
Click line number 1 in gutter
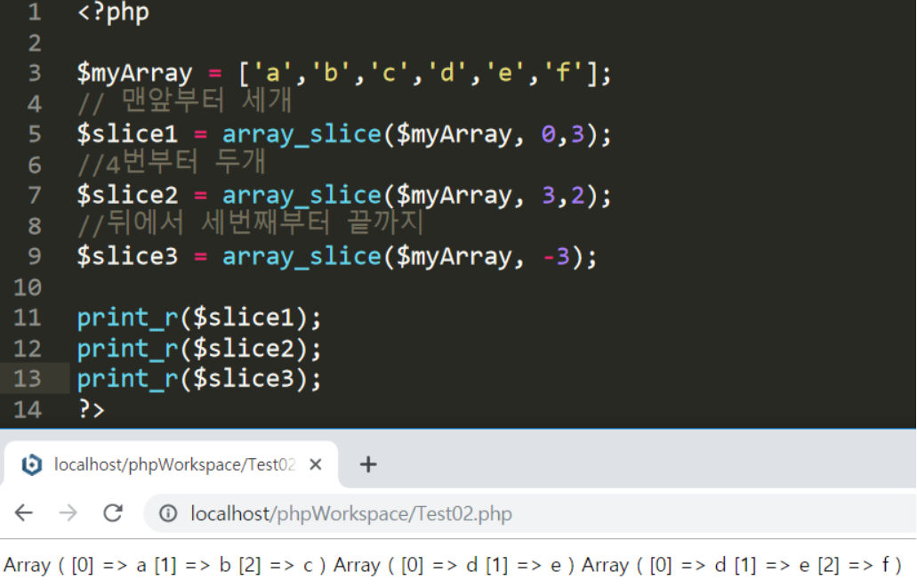pos(35,12)
